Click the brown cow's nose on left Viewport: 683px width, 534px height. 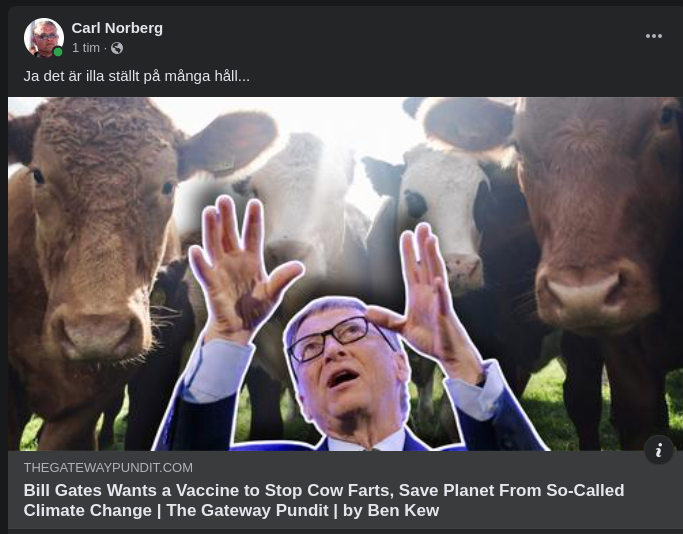[x=98, y=332]
